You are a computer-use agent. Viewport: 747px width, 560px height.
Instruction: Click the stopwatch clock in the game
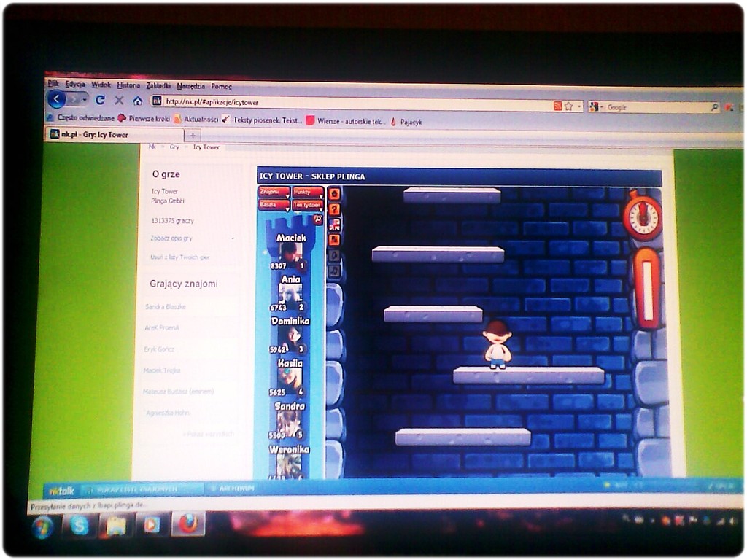[x=643, y=216]
